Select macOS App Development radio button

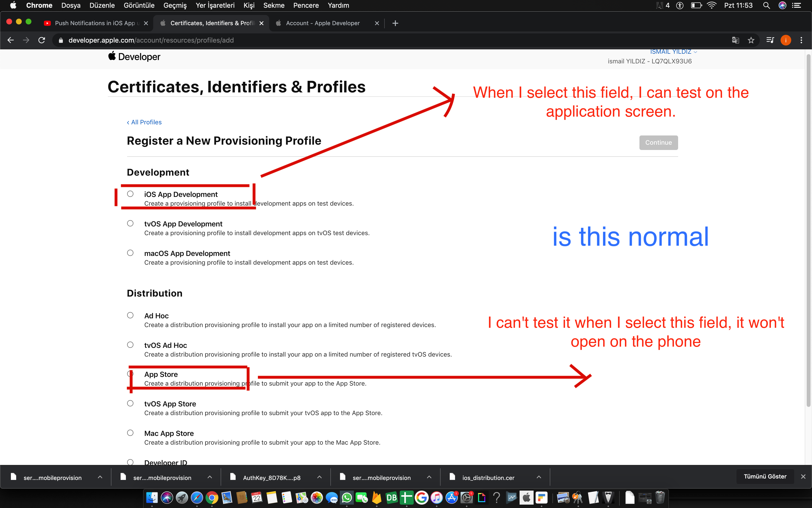[130, 253]
